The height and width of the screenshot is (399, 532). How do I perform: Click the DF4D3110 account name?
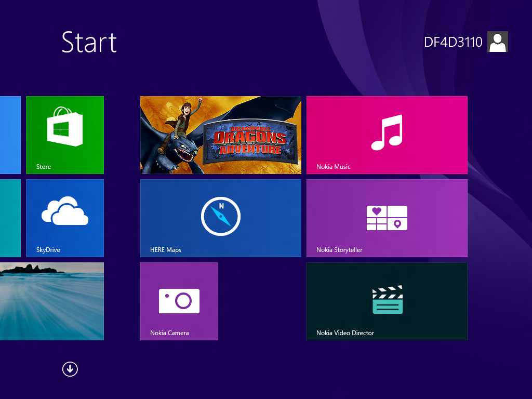(453, 42)
